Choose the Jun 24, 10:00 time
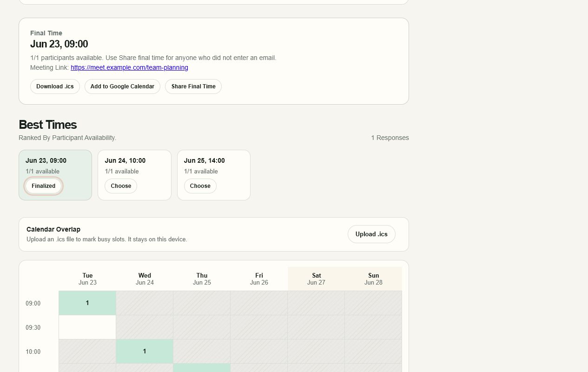 (121, 186)
